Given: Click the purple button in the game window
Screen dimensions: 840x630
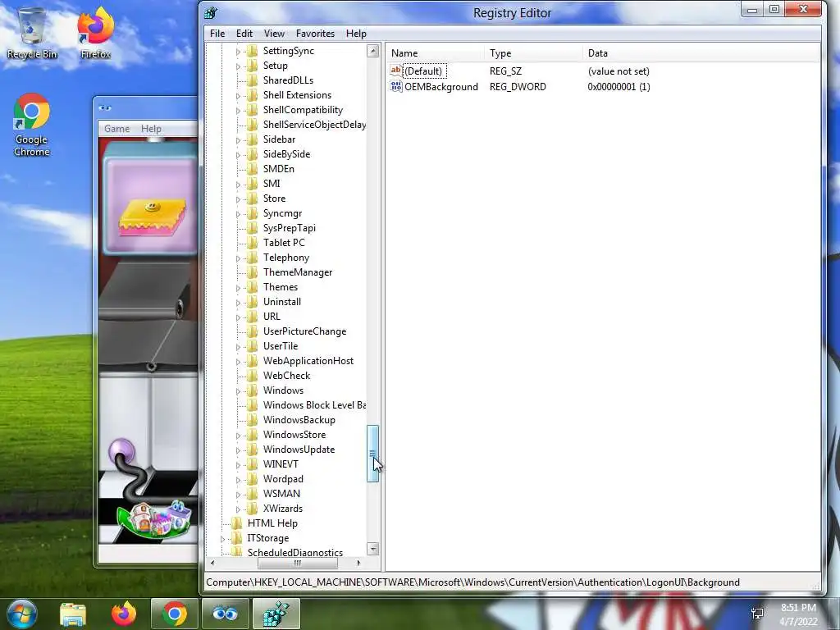Looking at the screenshot, I should click(121, 450).
